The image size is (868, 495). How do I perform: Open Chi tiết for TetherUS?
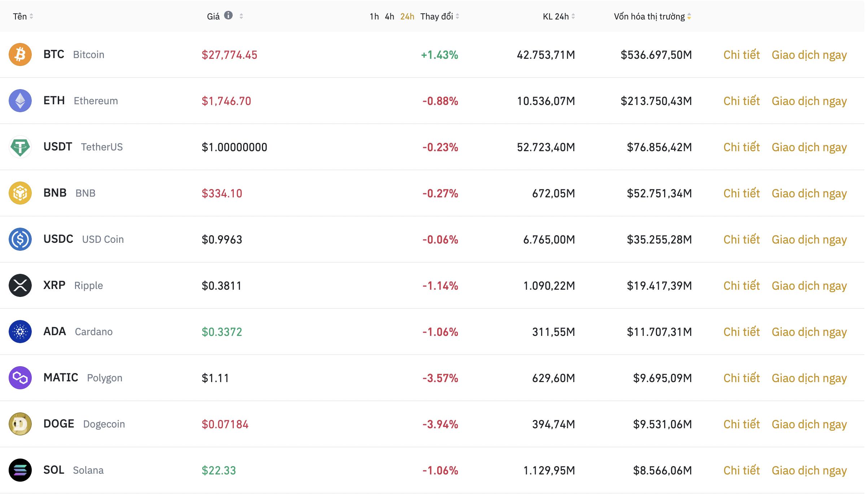pos(742,147)
